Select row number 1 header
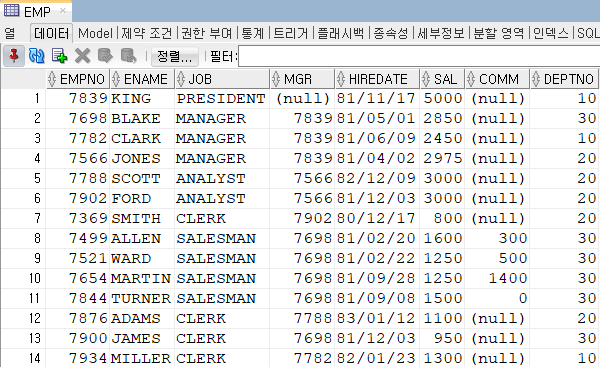The image size is (600, 367). pyautogui.click(x=24, y=99)
